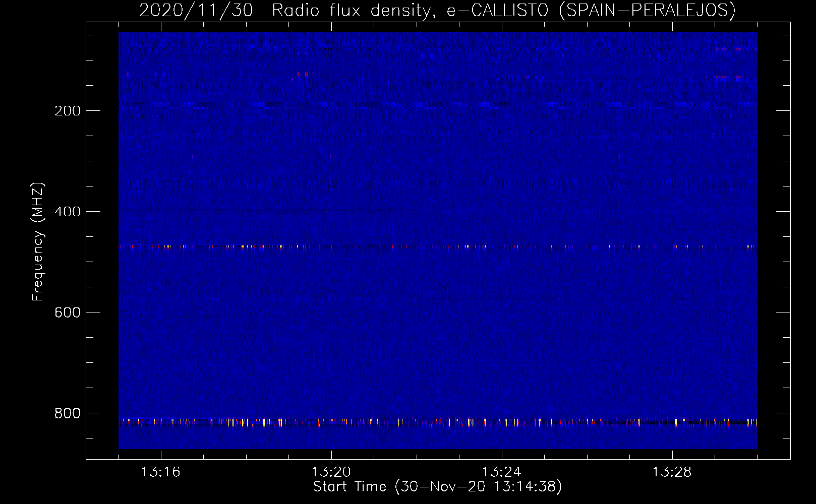Viewport: 816px width, 504px height.
Task: Click the "13:16" time tick label
Action: pyautogui.click(x=161, y=472)
